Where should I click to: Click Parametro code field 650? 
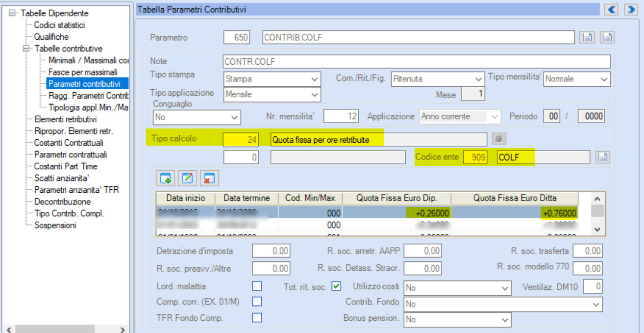(x=237, y=37)
